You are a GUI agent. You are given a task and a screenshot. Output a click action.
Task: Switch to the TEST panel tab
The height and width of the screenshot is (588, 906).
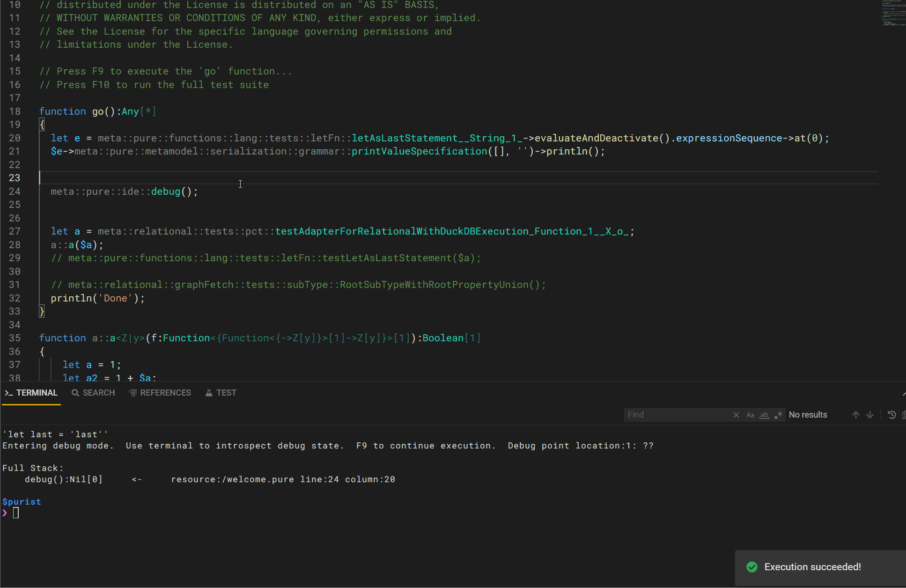[x=221, y=393]
